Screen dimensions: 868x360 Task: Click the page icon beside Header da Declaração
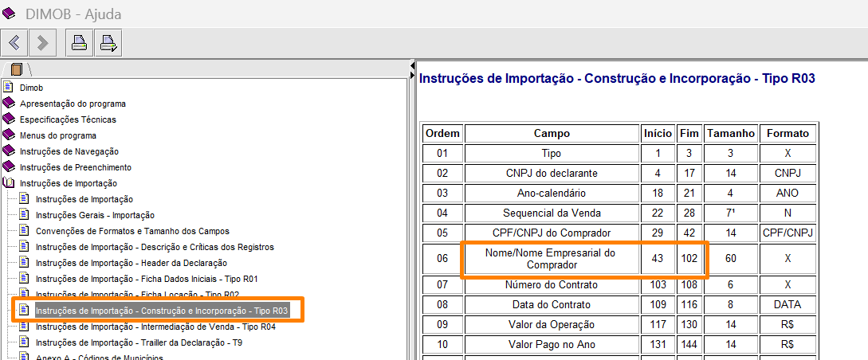24,263
